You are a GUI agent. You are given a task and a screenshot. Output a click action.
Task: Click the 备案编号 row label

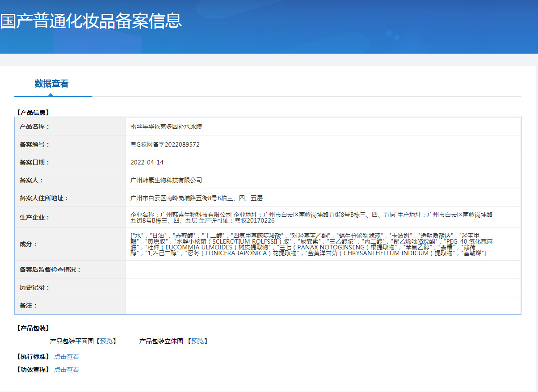pyautogui.click(x=35, y=144)
